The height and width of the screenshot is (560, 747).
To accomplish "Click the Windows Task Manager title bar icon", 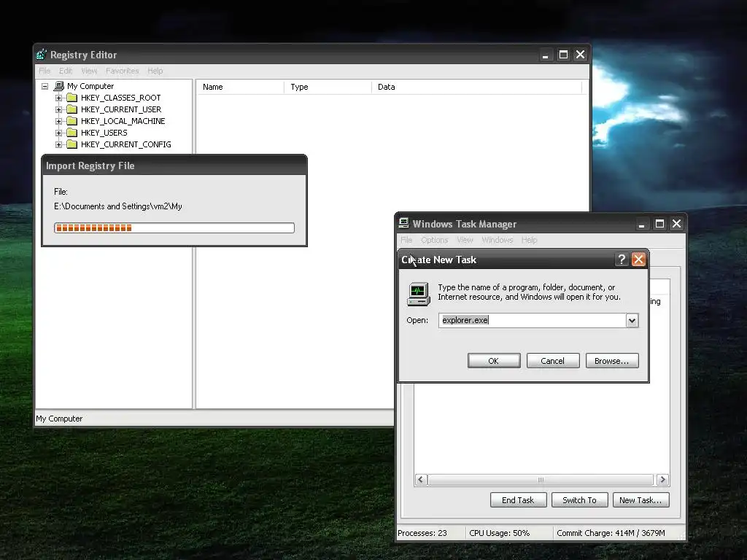I will (404, 223).
